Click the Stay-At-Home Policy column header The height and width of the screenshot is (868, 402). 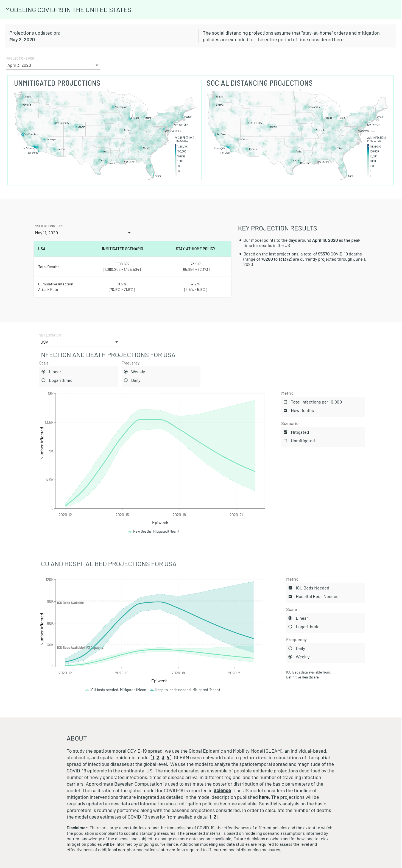(196, 249)
